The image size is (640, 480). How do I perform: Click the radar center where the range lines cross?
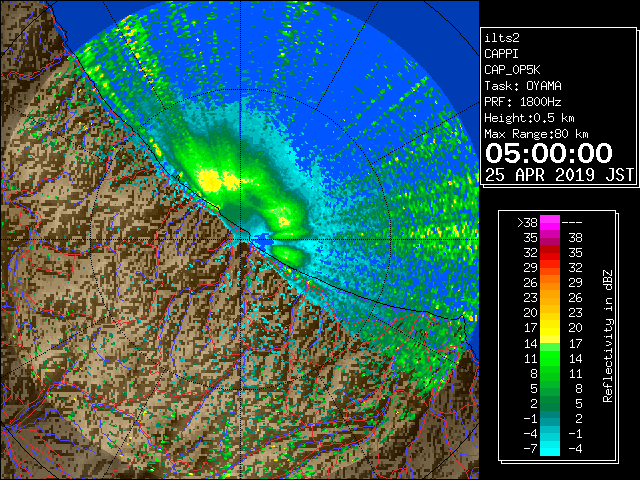pyautogui.click(x=241, y=239)
